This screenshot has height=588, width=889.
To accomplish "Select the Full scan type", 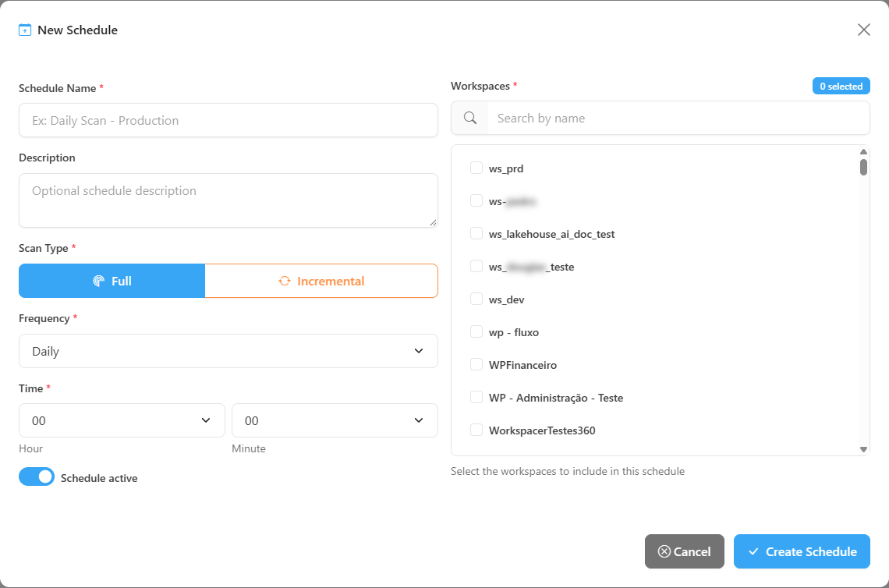I will coord(112,281).
